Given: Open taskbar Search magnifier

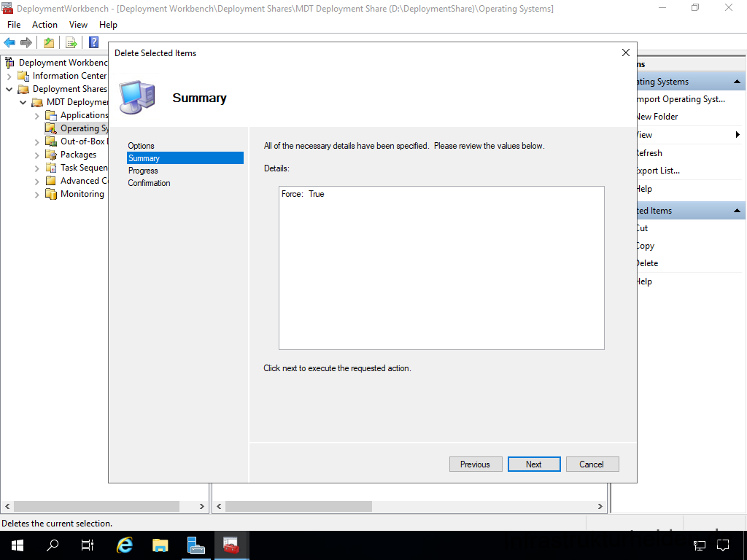Looking at the screenshot, I should point(52,545).
